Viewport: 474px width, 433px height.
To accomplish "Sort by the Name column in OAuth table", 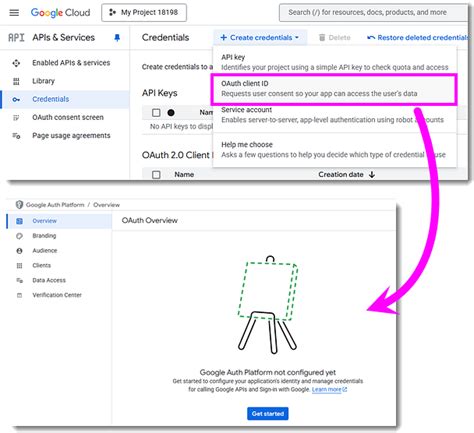I will (184, 174).
